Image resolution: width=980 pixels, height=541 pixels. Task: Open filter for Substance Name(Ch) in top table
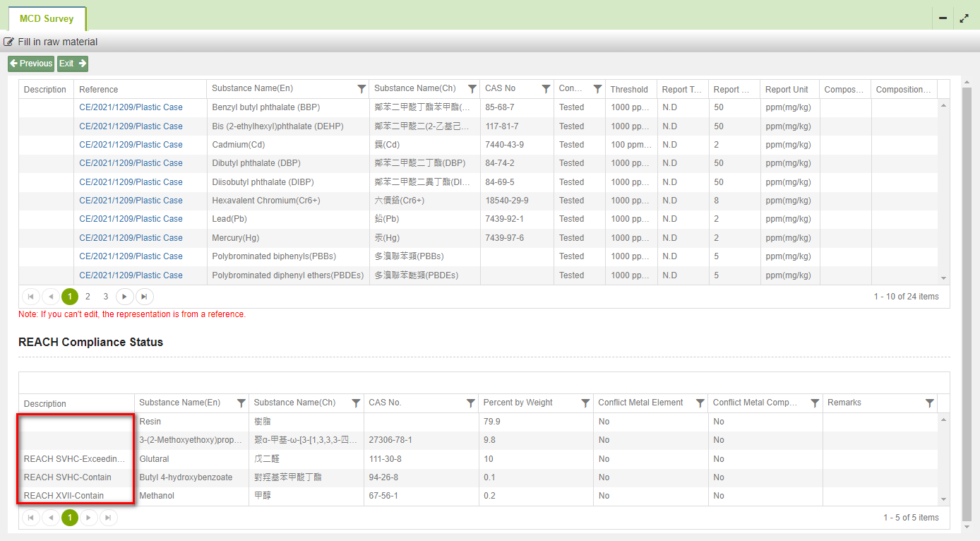[x=471, y=89]
